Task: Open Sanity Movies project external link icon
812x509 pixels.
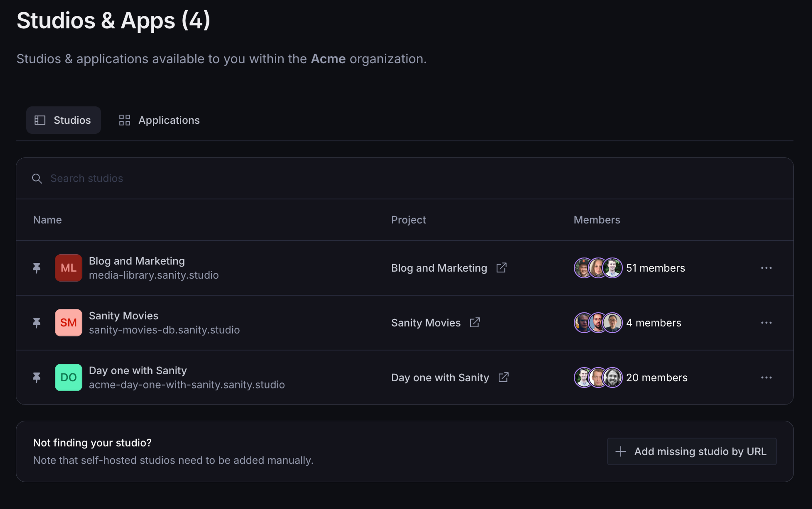Action: pos(475,323)
